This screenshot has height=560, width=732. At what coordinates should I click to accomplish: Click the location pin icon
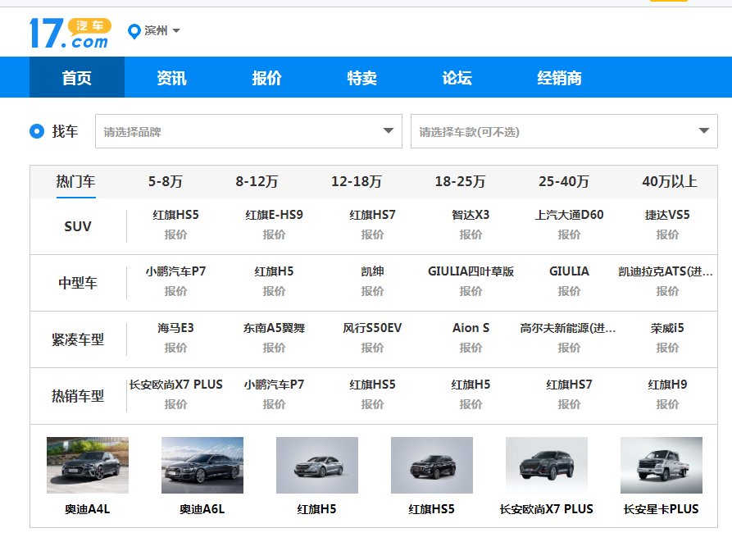(x=134, y=31)
